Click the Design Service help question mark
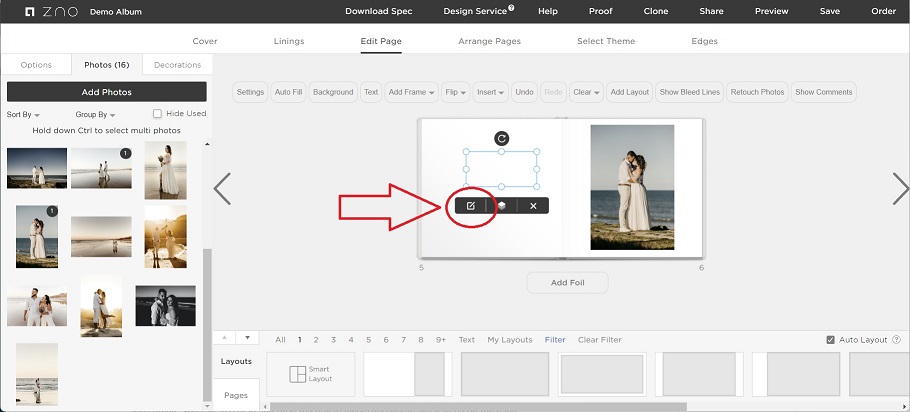The image size is (910, 412). click(511, 8)
